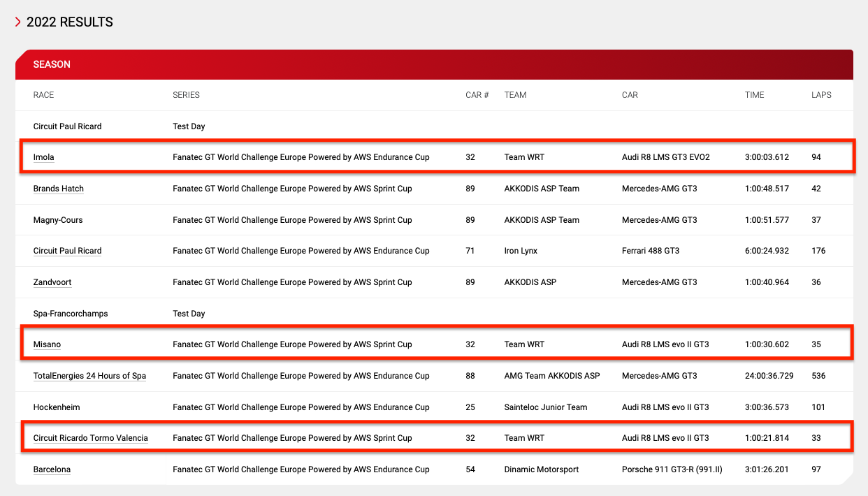This screenshot has height=496, width=868.
Task: Click the Iron Lynx team cell
Action: [x=521, y=251]
